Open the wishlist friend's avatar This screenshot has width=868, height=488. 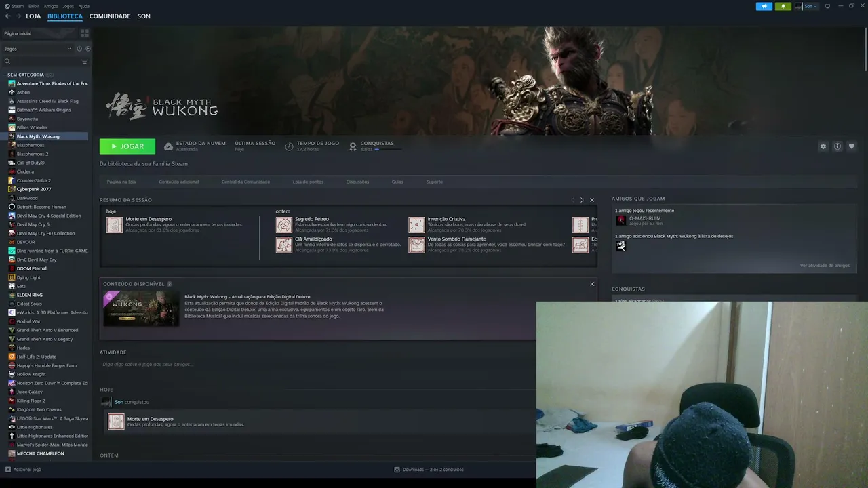620,245
